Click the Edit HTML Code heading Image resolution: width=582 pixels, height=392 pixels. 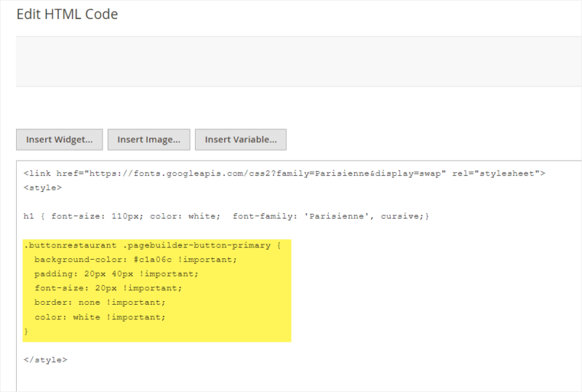pos(67,14)
